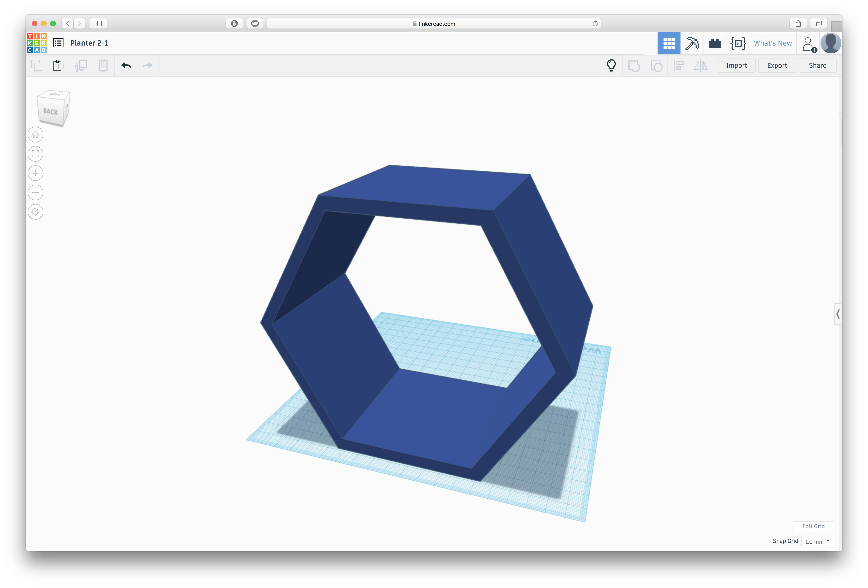Open the user profile avatar
The height and width of the screenshot is (588, 868).
pos(830,43)
